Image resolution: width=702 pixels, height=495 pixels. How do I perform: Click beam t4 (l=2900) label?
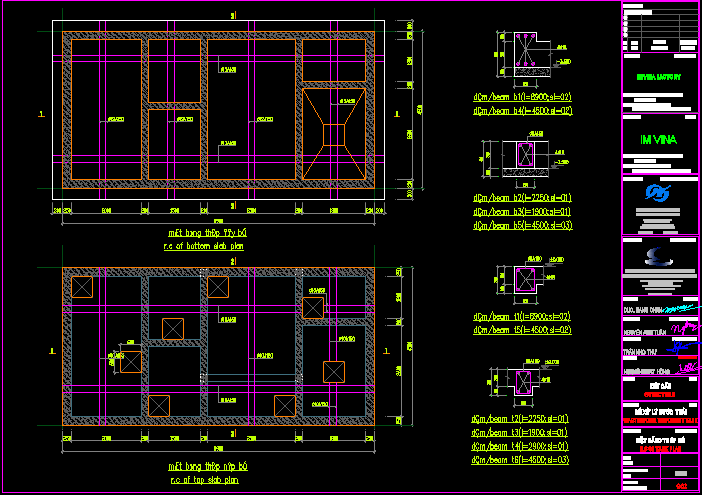(522, 445)
